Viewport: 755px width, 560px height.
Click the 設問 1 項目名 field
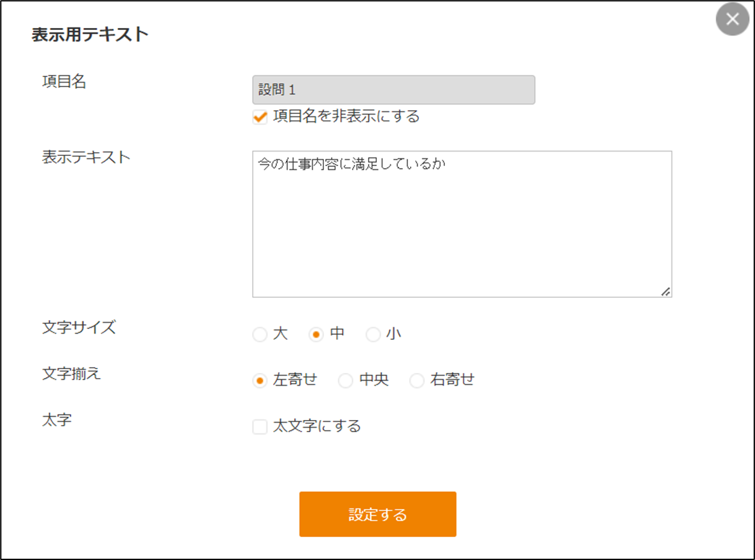coord(393,90)
